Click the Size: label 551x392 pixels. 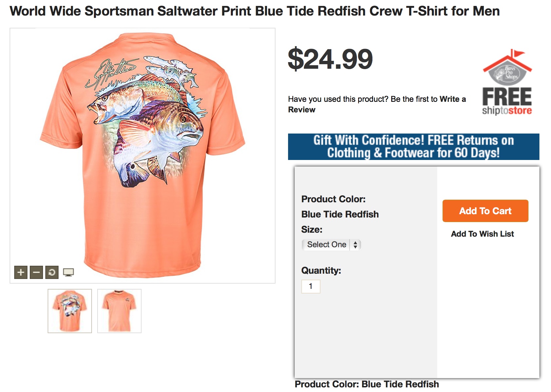tap(312, 229)
